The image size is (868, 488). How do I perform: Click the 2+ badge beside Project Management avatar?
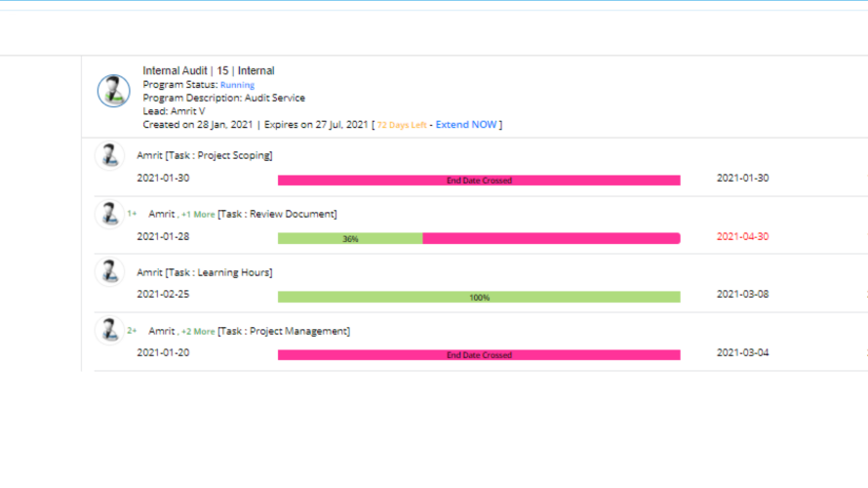coord(132,330)
